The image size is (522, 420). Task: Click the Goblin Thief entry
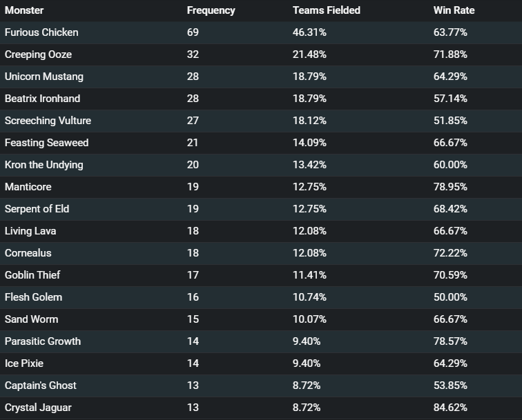[x=32, y=275]
